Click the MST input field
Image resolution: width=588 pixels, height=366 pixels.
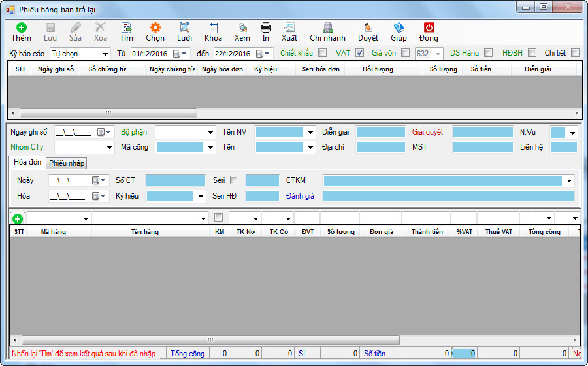point(483,147)
